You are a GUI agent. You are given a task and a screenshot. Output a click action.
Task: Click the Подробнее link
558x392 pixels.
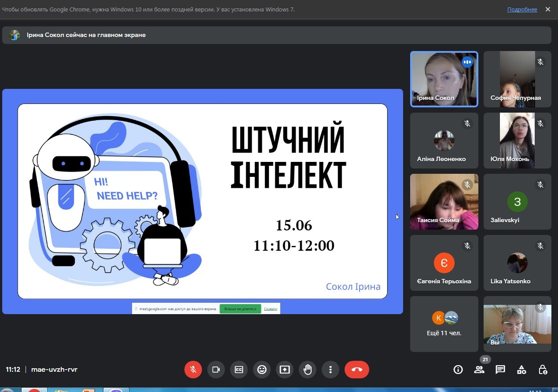click(x=522, y=10)
